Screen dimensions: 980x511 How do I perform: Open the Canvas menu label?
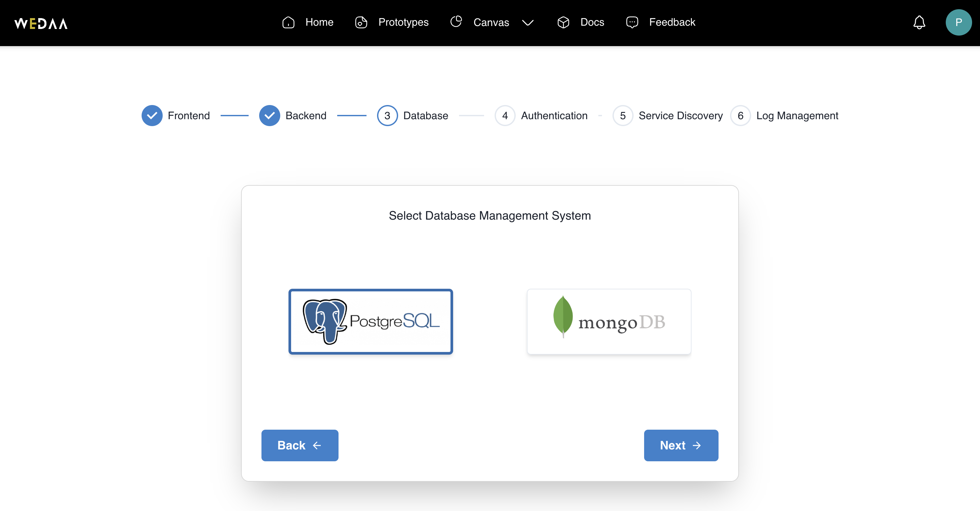(491, 22)
